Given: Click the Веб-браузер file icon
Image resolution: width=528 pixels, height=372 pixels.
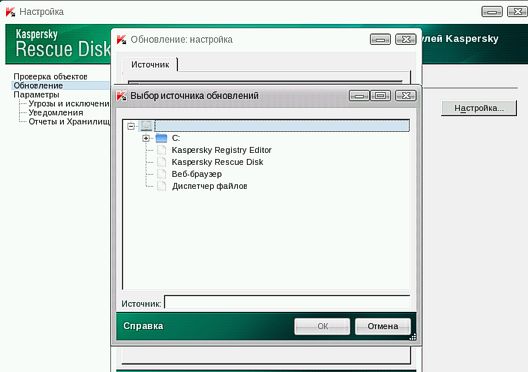Looking at the screenshot, I should click(162, 174).
